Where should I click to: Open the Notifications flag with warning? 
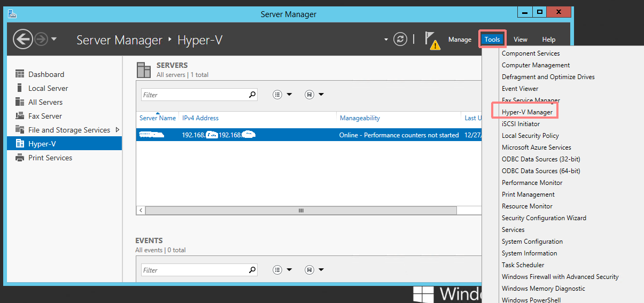[x=432, y=41]
